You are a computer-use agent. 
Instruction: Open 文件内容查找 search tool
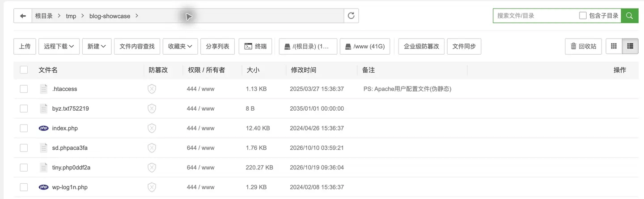tap(137, 46)
